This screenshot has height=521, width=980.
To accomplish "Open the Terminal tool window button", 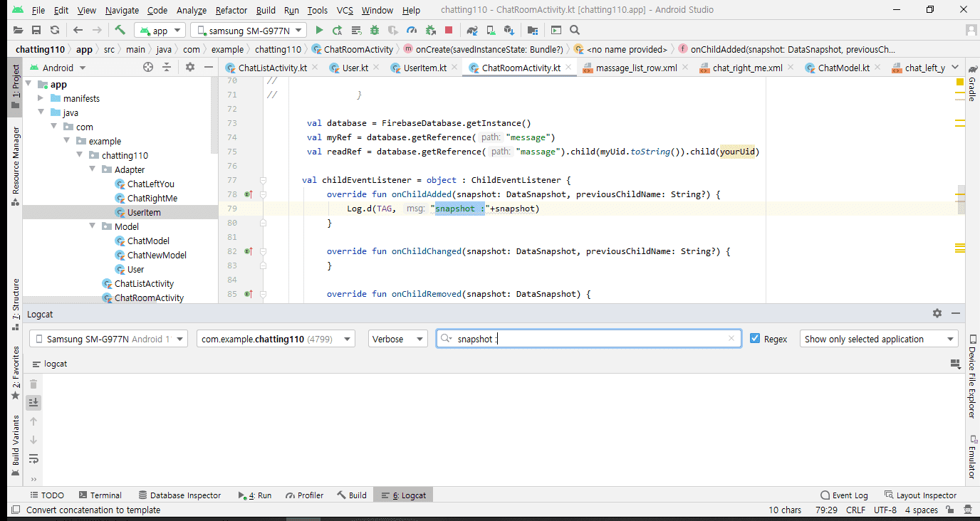I will click(x=100, y=495).
